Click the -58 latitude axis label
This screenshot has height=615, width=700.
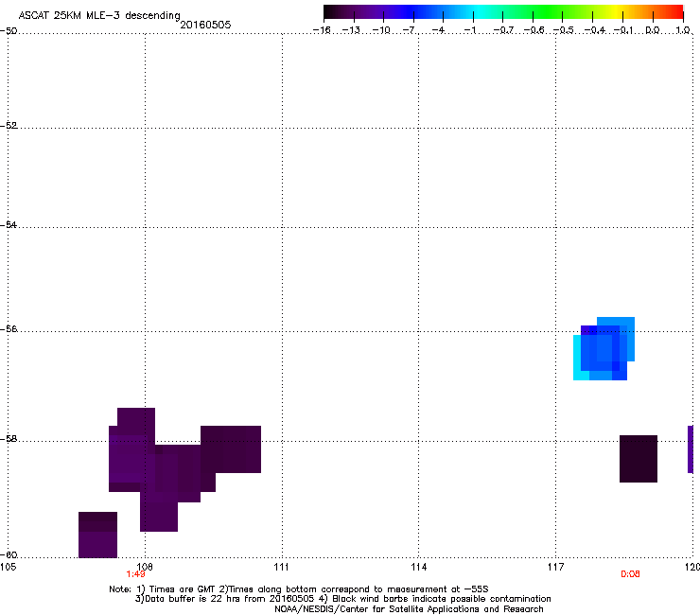(x=9, y=439)
